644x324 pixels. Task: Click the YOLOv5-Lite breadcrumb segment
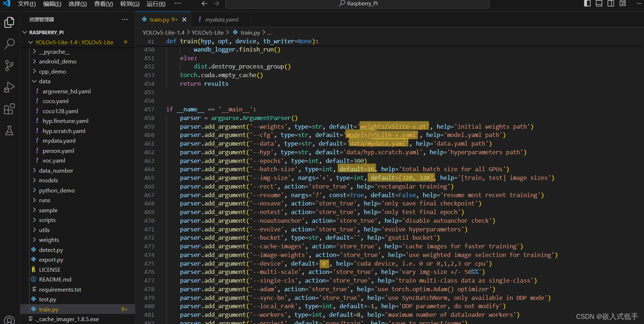click(x=208, y=32)
